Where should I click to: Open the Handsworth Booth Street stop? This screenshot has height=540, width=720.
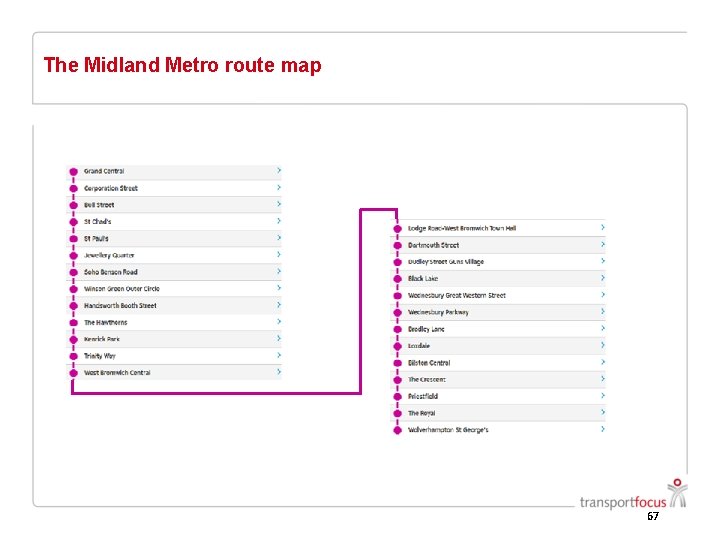(174, 305)
